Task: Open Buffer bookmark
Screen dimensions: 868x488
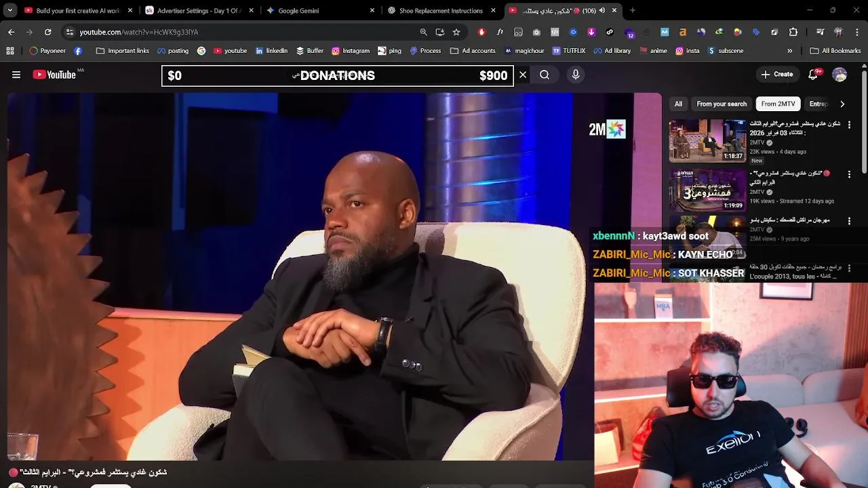Action: click(310, 51)
